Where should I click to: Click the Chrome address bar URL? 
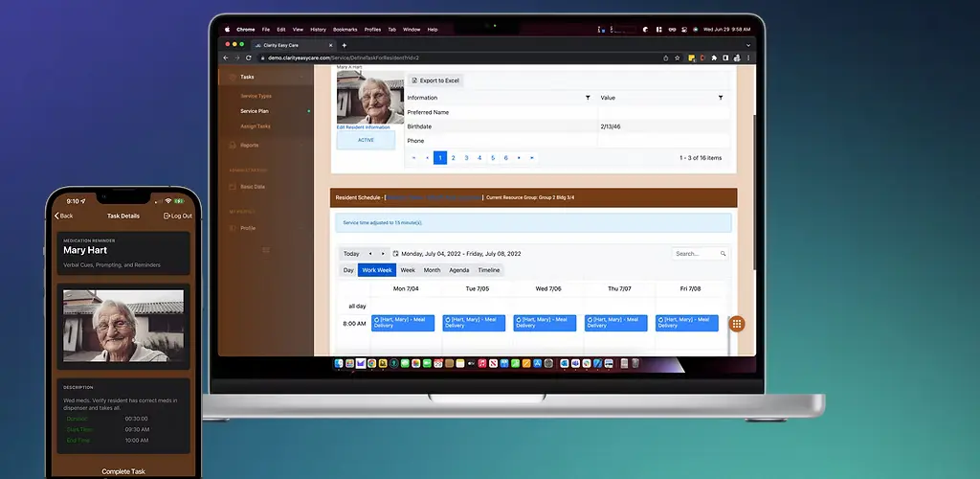coord(344,57)
